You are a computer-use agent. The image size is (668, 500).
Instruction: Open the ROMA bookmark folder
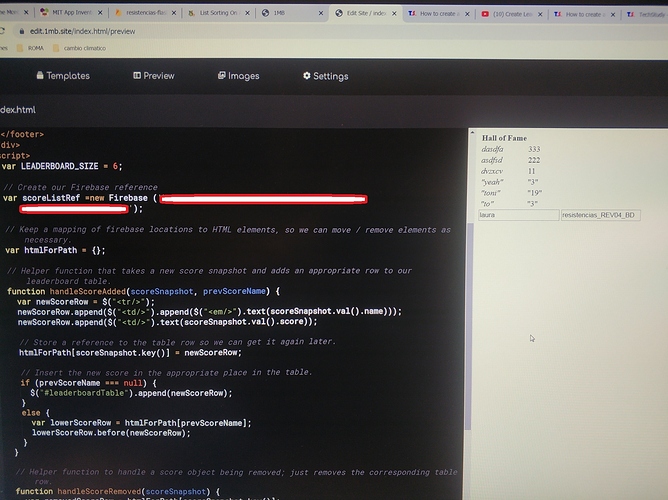[30, 48]
